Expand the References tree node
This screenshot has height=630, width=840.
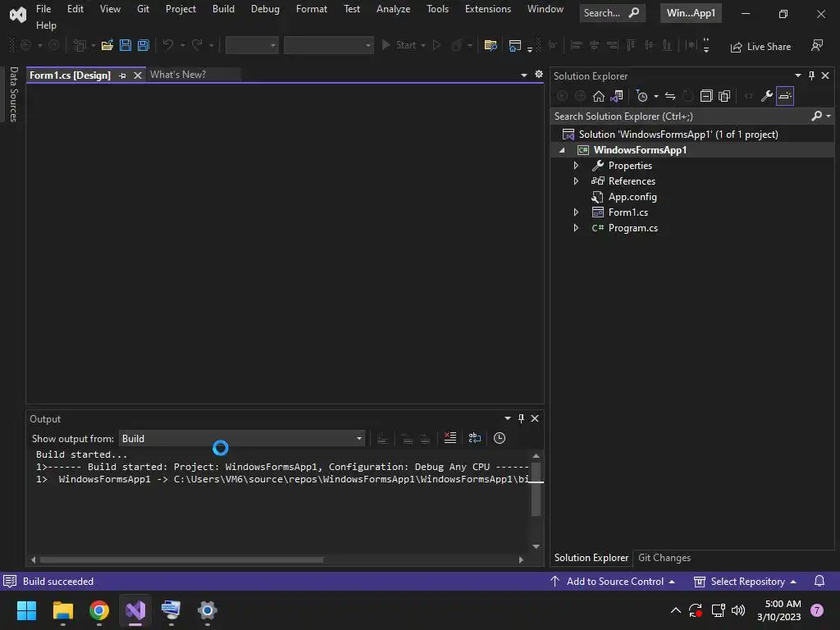pos(576,181)
